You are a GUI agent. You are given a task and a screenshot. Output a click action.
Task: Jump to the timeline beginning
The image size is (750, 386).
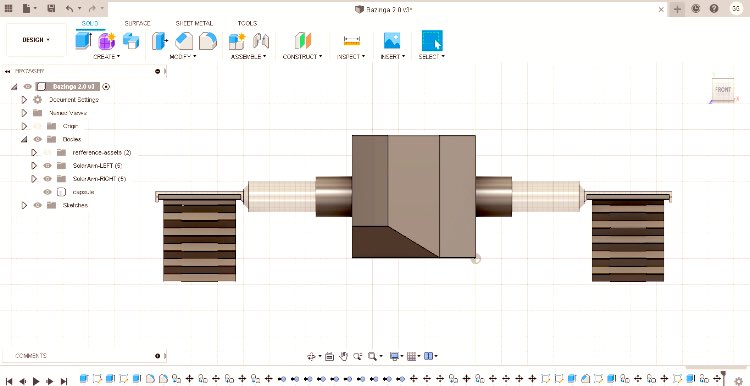pyautogui.click(x=9, y=381)
